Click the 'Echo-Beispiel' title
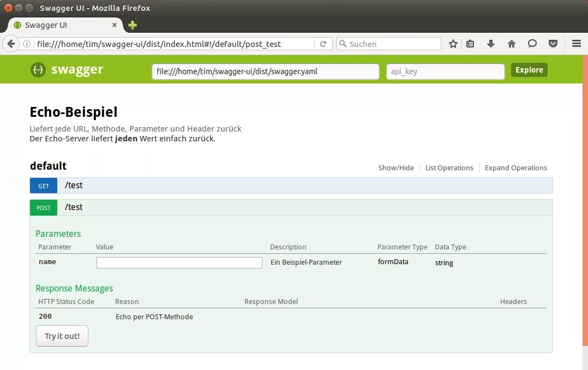588x370 pixels. pyautogui.click(x=74, y=112)
